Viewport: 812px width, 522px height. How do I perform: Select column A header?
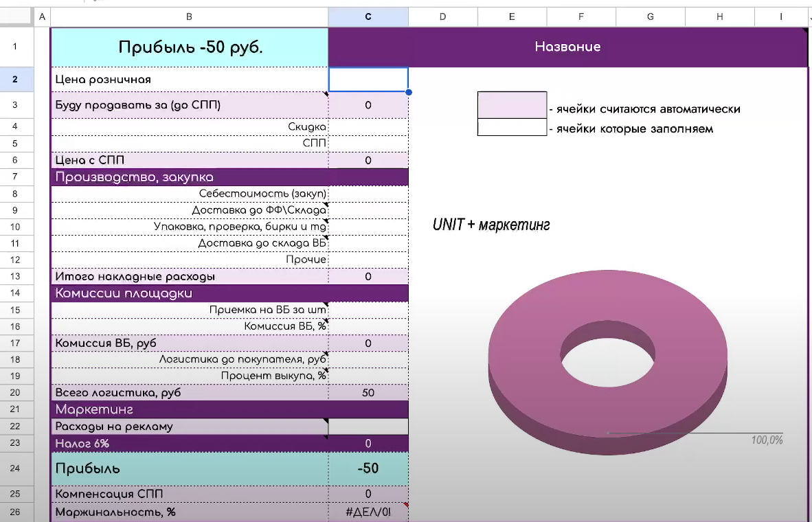[x=42, y=16]
